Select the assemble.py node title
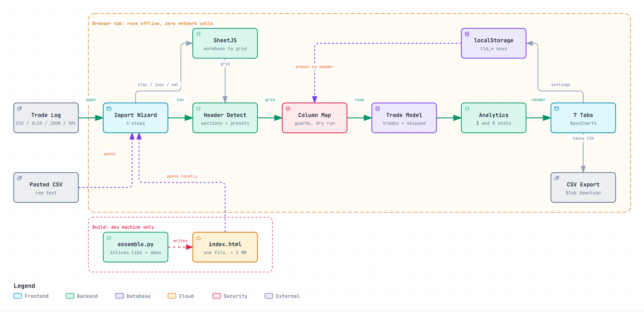The width and height of the screenshot is (644, 312). click(x=136, y=244)
